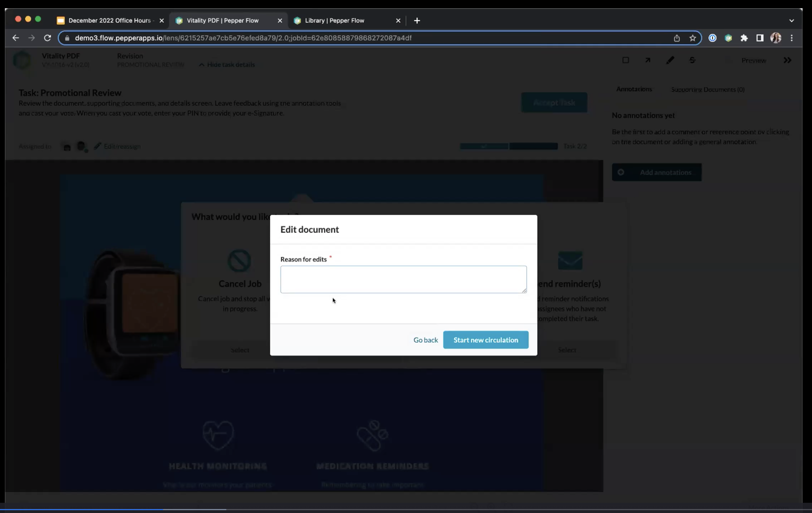Reload the page with the refresh icon
The image size is (812, 513).
click(47, 38)
